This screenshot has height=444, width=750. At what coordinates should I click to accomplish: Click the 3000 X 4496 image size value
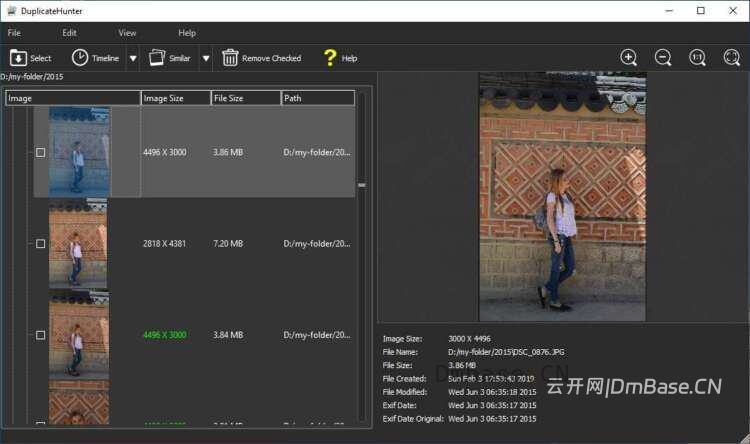pyautogui.click(x=469, y=339)
